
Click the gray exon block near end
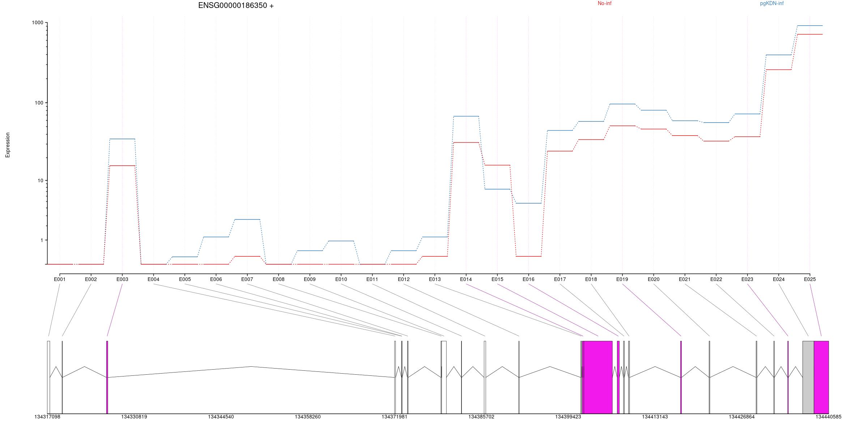[x=808, y=377]
